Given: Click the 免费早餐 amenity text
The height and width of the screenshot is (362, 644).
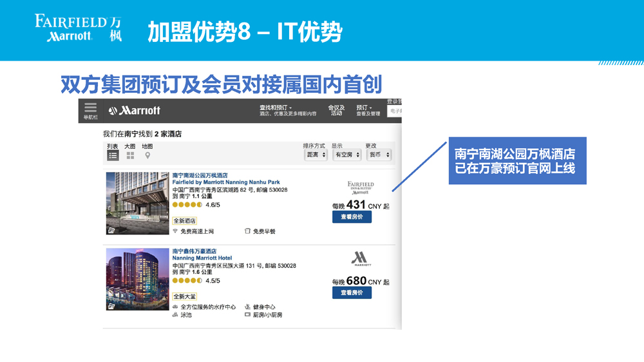Looking at the screenshot, I should [264, 231].
